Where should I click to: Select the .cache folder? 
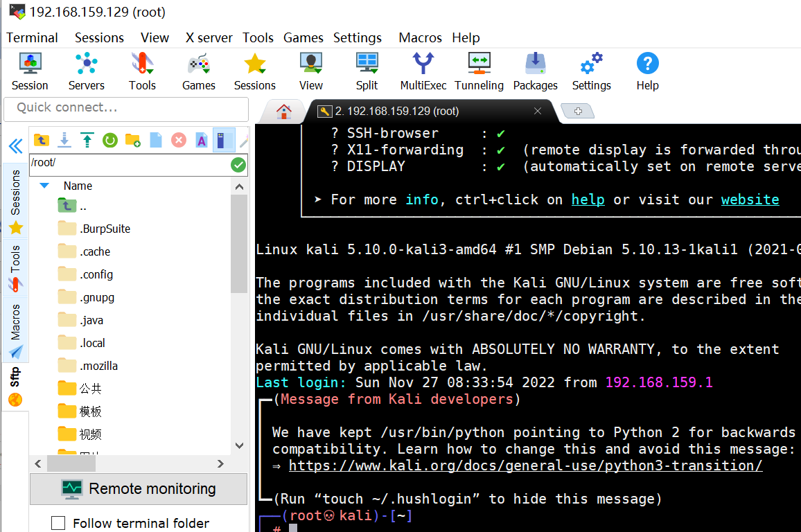coord(85,251)
